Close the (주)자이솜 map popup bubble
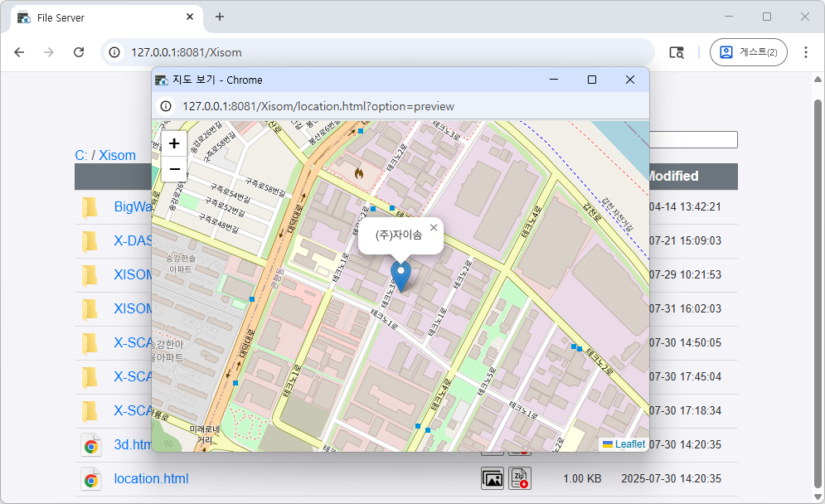The width and height of the screenshot is (825, 504). [x=434, y=227]
